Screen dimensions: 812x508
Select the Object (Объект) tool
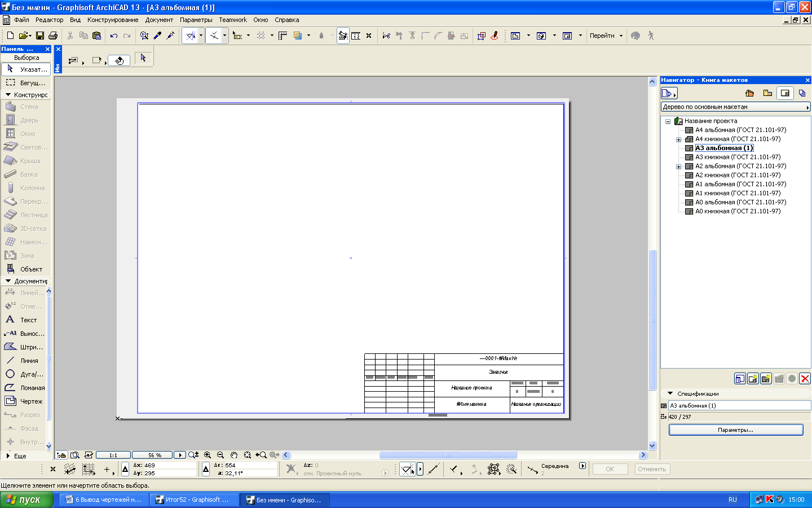[x=26, y=269]
